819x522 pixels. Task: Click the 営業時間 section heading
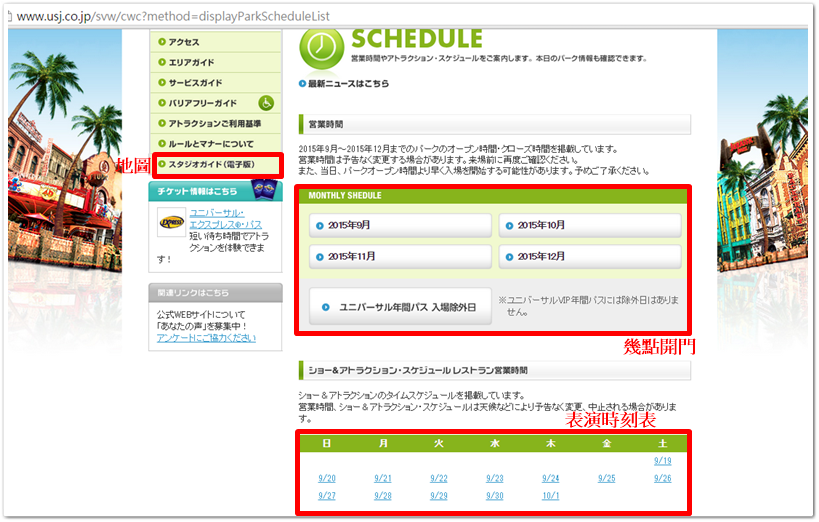326,124
